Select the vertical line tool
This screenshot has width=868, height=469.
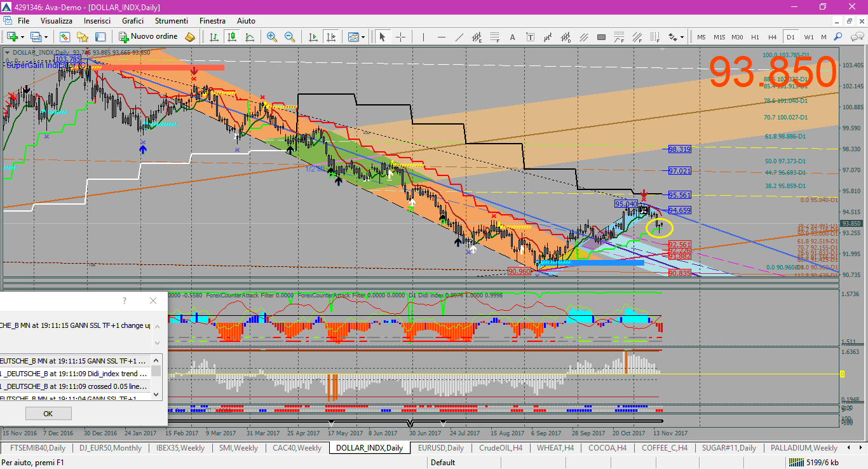tap(423, 37)
